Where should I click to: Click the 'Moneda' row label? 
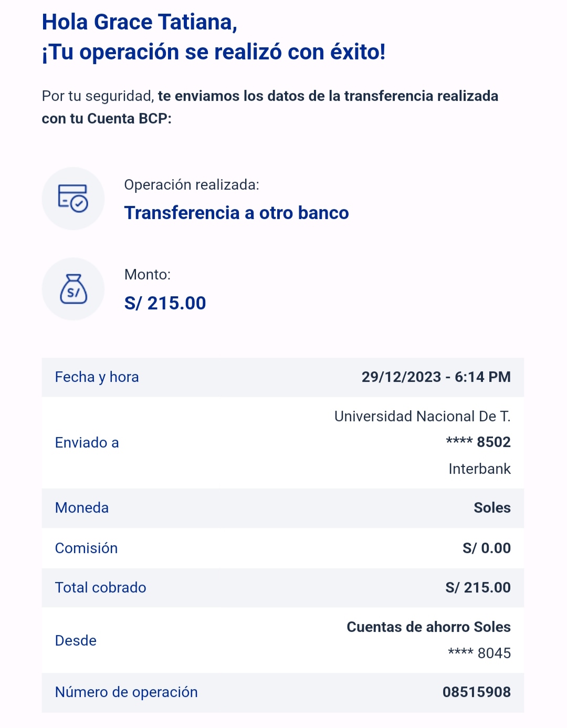point(81,508)
